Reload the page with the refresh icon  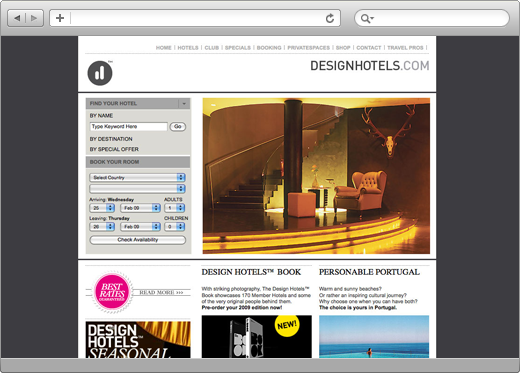pyautogui.click(x=330, y=18)
